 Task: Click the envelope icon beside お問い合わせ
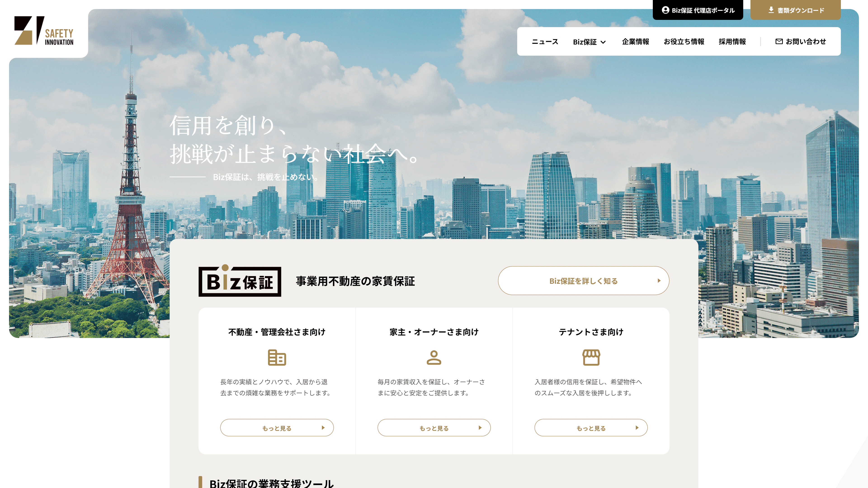pos(779,42)
